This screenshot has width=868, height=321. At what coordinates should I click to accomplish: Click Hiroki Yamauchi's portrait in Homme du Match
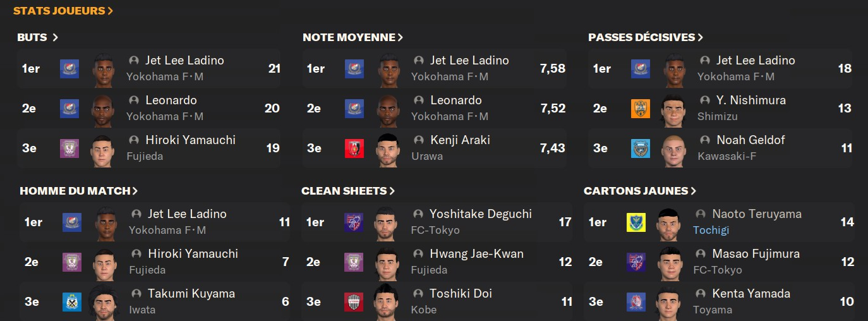(105, 262)
